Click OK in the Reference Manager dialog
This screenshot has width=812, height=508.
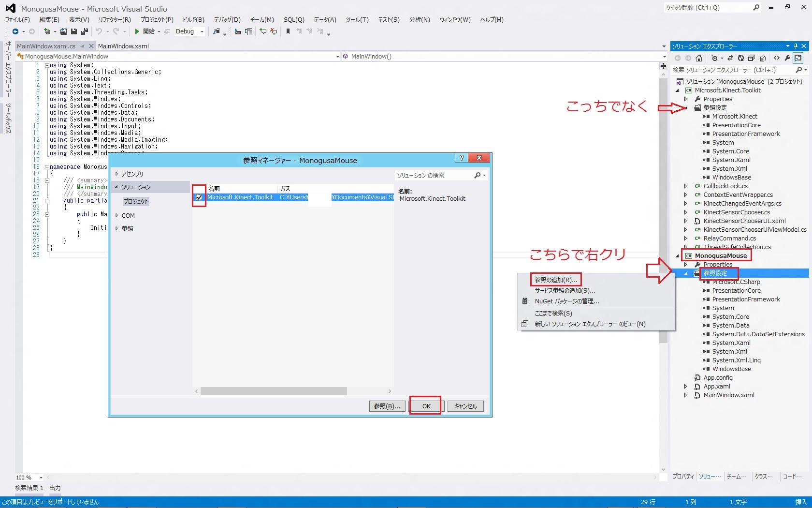426,406
